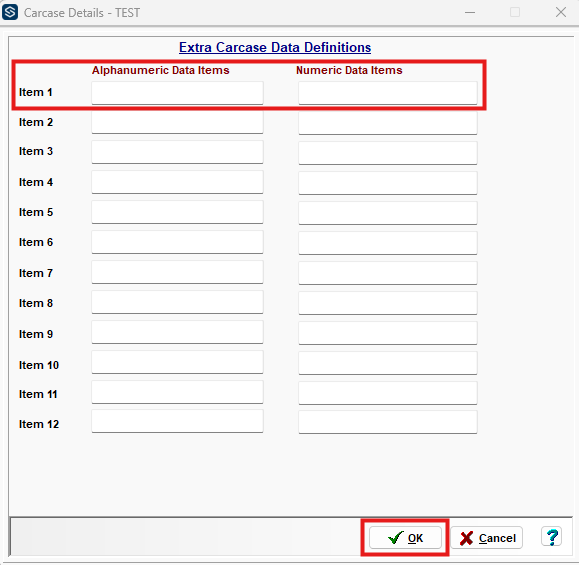The height and width of the screenshot is (565, 579).
Task: Activate the Item 7 numeric field
Action: (388, 273)
